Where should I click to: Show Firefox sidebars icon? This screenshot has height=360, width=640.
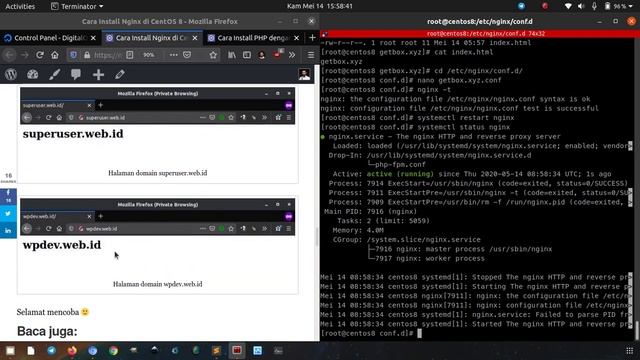(247, 55)
